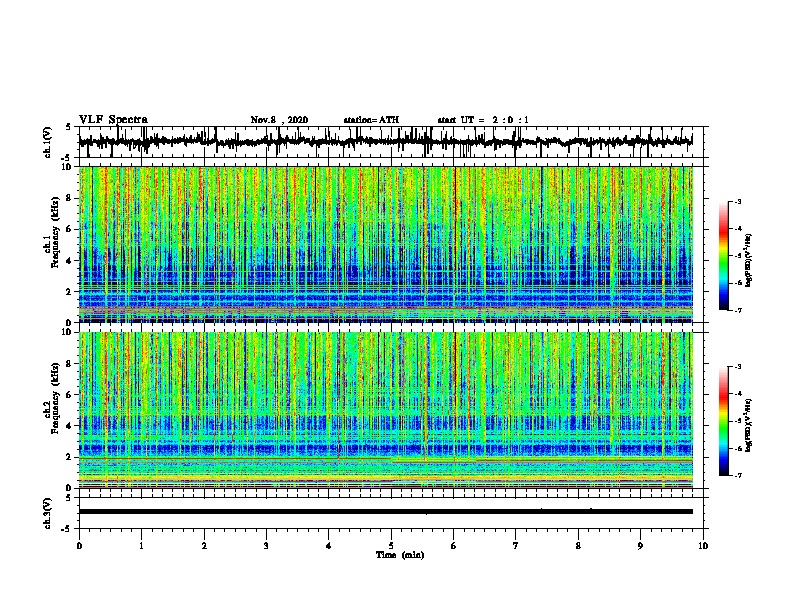
Task: Click time axis tick label "7"
Action: point(516,546)
